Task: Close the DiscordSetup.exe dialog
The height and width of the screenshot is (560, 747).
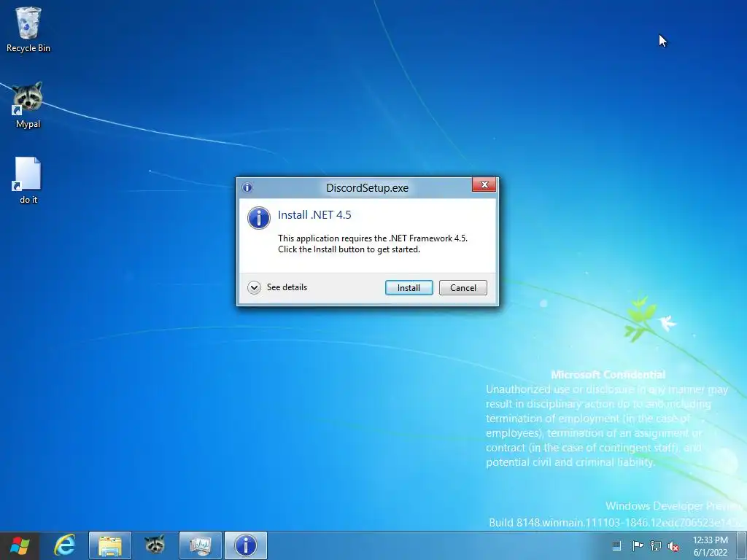Action: 484,184
